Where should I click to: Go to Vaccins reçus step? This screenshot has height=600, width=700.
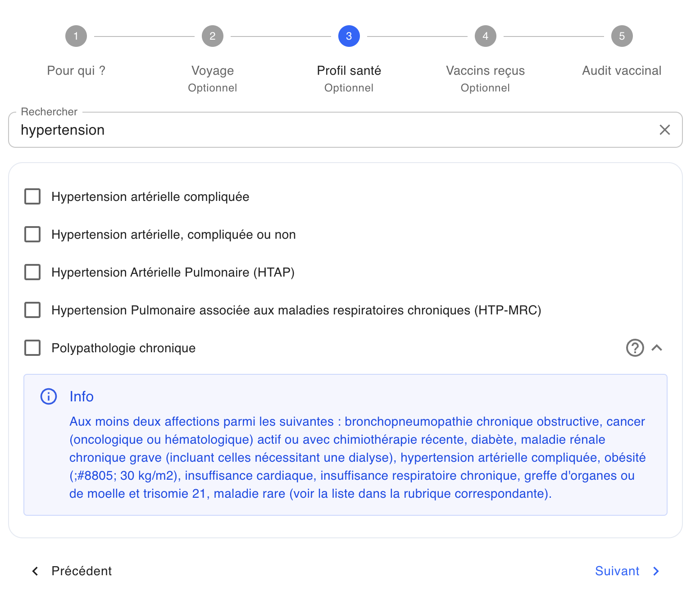[486, 71]
